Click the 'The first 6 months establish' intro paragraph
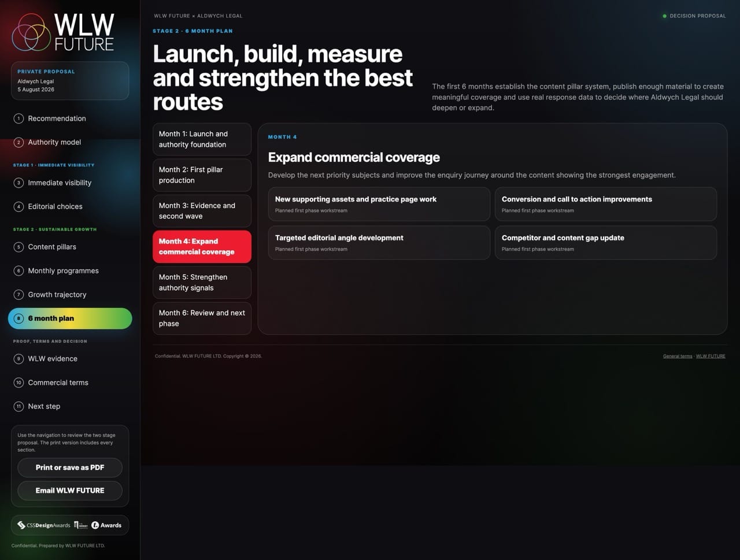Viewport: 740px width, 560px height. click(578, 97)
